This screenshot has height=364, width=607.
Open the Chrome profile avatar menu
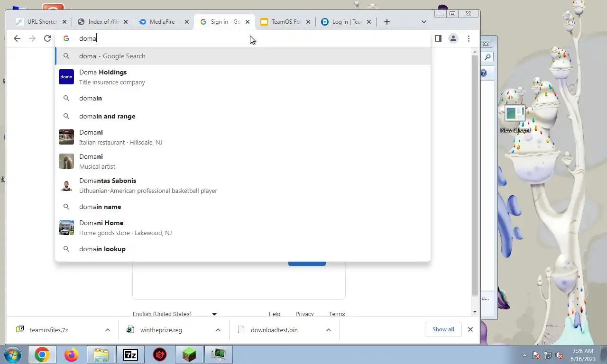pos(453,38)
